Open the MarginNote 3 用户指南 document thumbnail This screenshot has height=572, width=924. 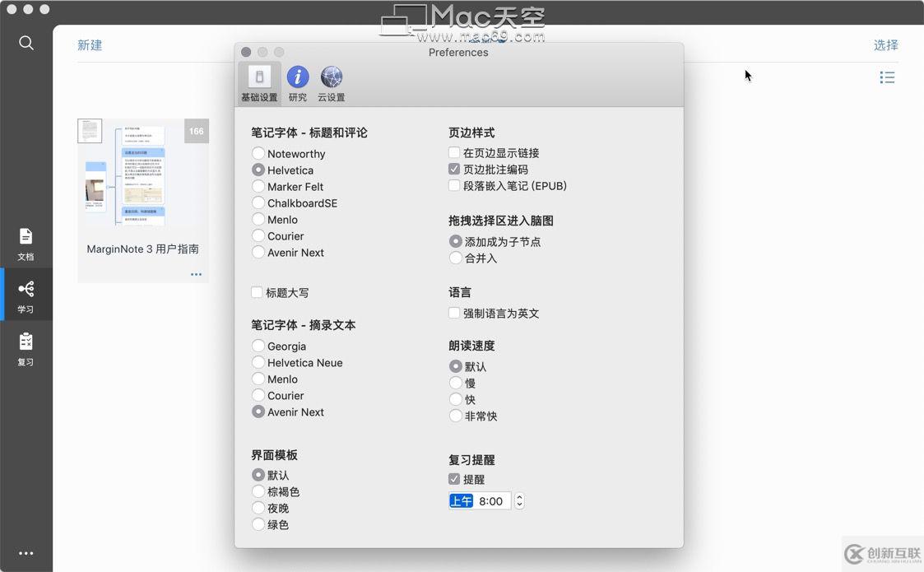click(x=142, y=171)
